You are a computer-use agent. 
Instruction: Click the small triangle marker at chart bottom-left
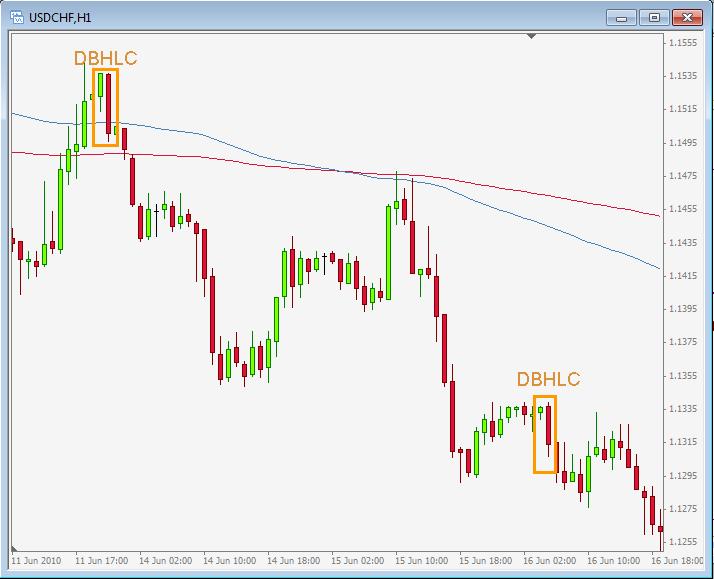pyautogui.click(x=15, y=549)
